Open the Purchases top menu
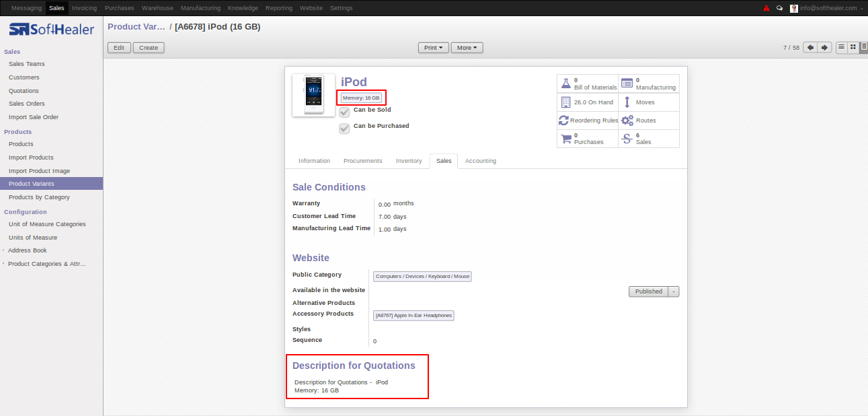Screen dimensions: 868x416 tap(119, 8)
